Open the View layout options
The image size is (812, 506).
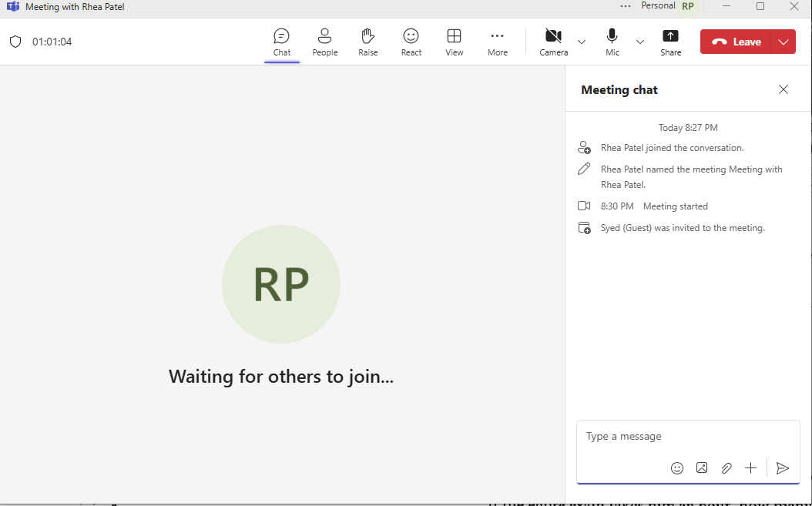coord(454,42)
